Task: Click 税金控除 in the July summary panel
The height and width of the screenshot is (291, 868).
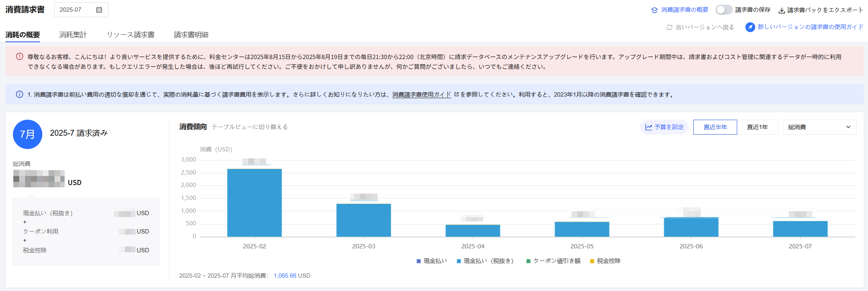Action: [35, 250]
